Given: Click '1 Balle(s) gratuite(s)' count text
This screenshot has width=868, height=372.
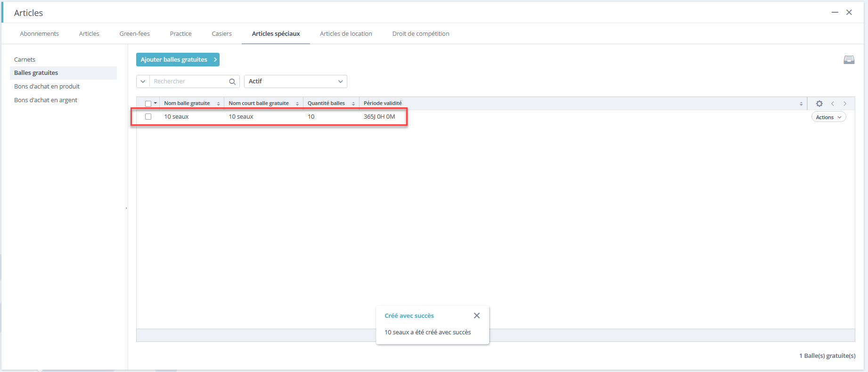Looking at the screenshot, I should (x=827, y=356).
